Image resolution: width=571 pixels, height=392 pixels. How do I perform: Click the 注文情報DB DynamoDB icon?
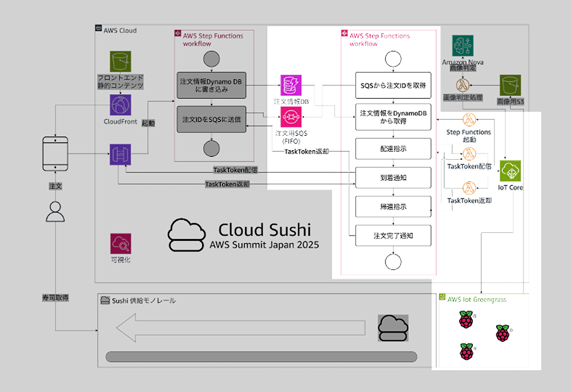(291, 85)
